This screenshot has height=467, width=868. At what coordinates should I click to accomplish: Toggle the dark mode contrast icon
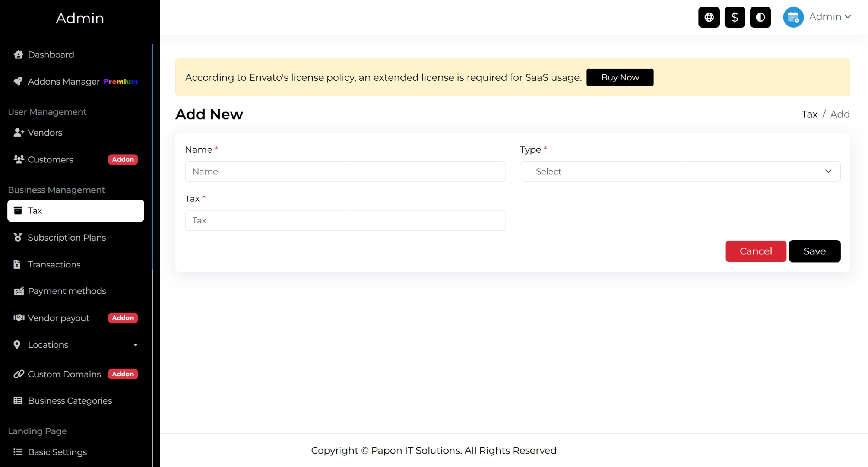point(760,17)
